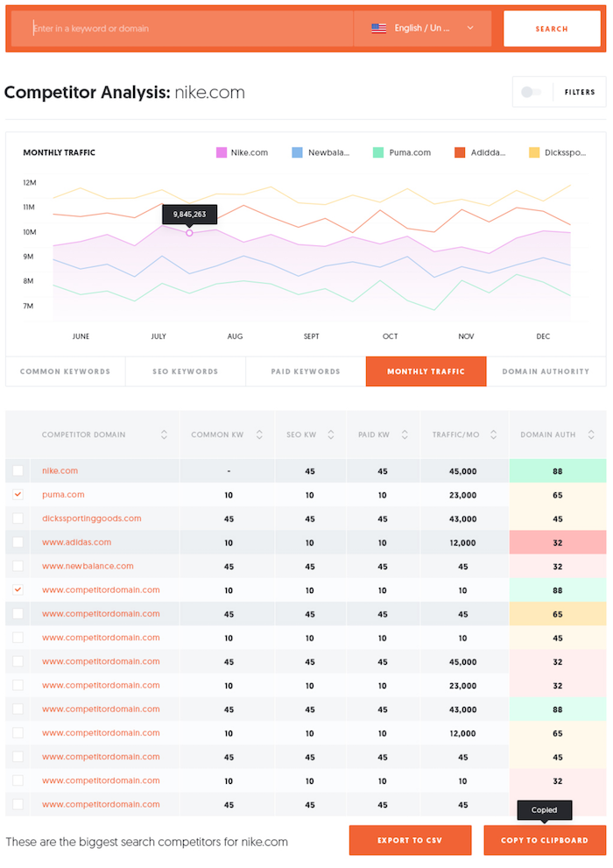The height and width of the screenshot is (868, 613).
Task: Toggle the Filters switch
Action: point(531,92)
